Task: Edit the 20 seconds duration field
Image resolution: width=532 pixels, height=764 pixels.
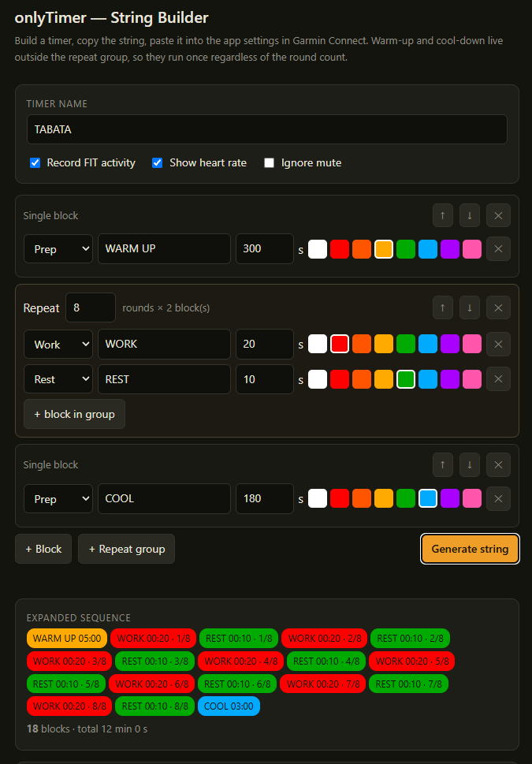Action: (x=265, y=344)
